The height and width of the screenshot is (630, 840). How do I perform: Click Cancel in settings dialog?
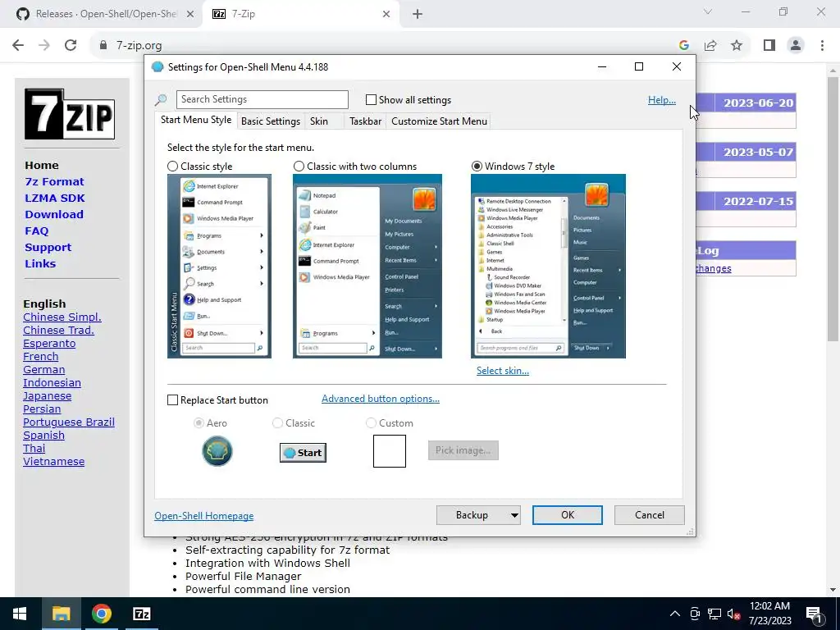[650, 515]
